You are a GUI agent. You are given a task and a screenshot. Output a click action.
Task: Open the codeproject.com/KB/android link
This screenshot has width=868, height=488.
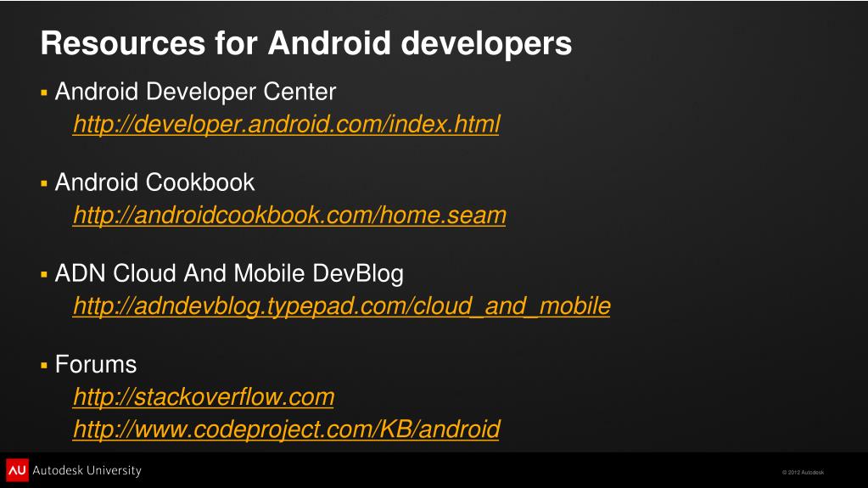coord(286,429)
